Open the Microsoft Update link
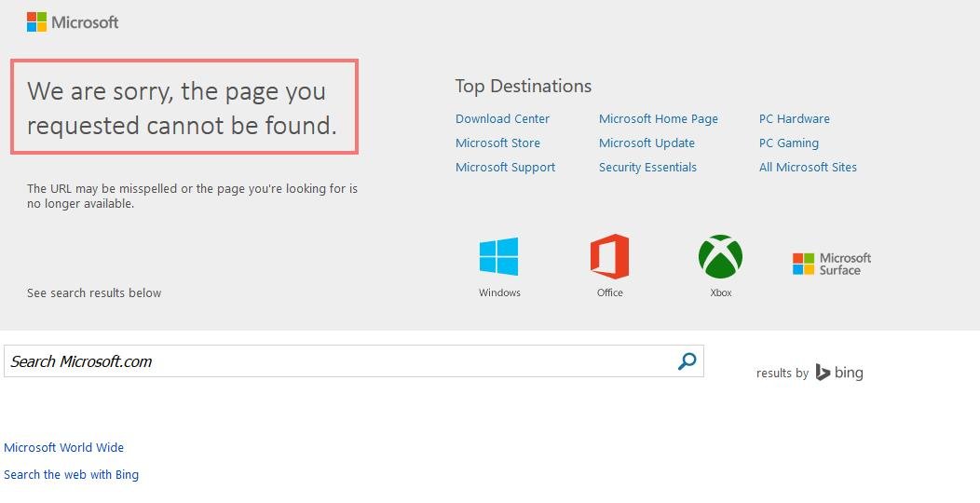The width and height of the screenshot is (980, 503). pos(647,143)
